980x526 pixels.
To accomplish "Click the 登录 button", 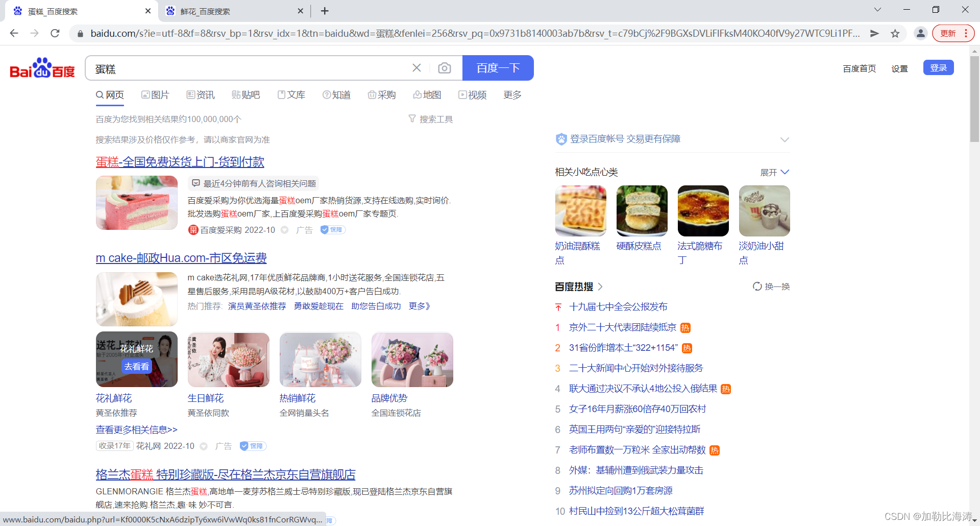I will (938, 68).
